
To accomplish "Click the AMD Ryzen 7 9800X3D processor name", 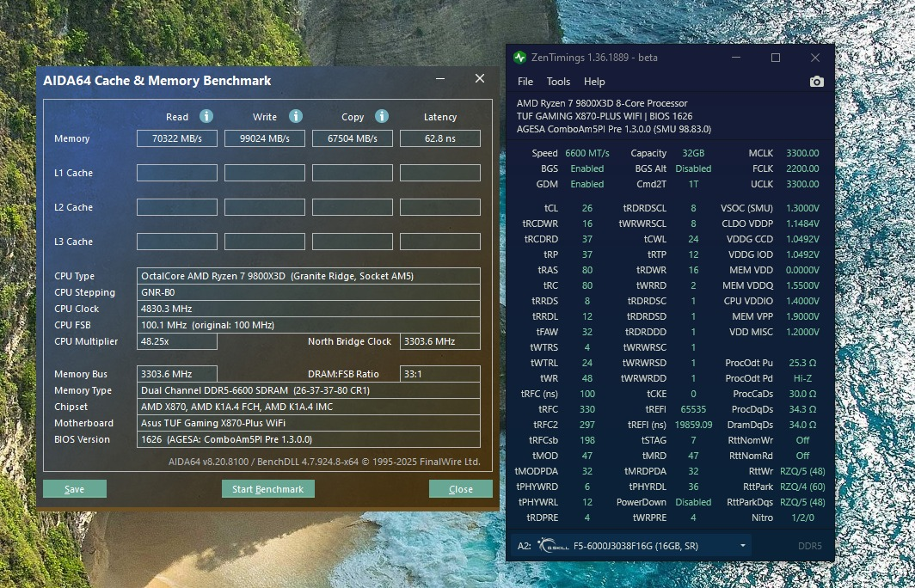I will pyautogui.click(x=602, y=103).
